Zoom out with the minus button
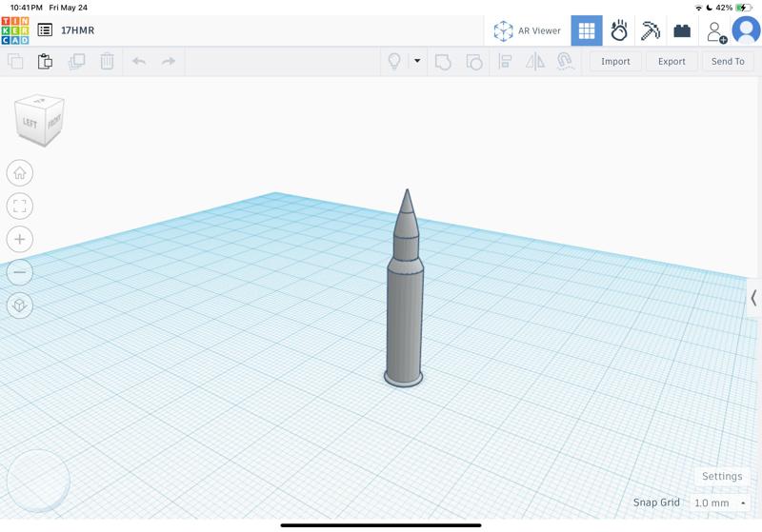The image size is (762, 532). pyautogui.click(x=20, y=272)
